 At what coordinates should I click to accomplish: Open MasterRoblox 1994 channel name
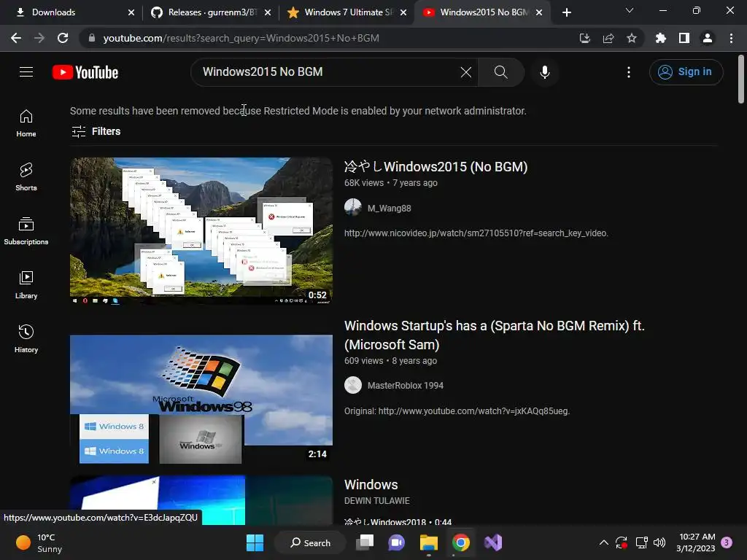click(406, 385)
